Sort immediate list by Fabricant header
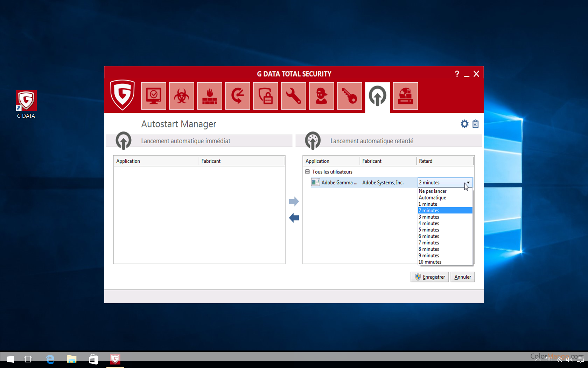The width and height of the screenshot is (588, 368). 241,161
